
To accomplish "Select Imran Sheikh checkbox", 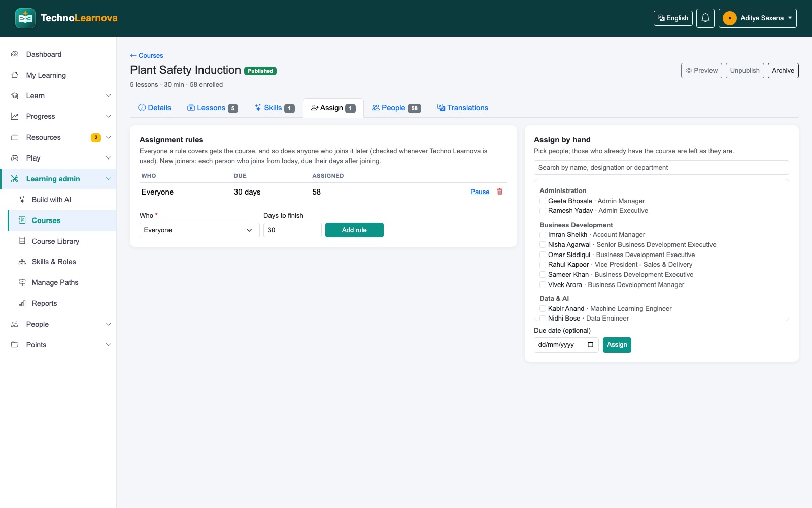I will 543,235.
